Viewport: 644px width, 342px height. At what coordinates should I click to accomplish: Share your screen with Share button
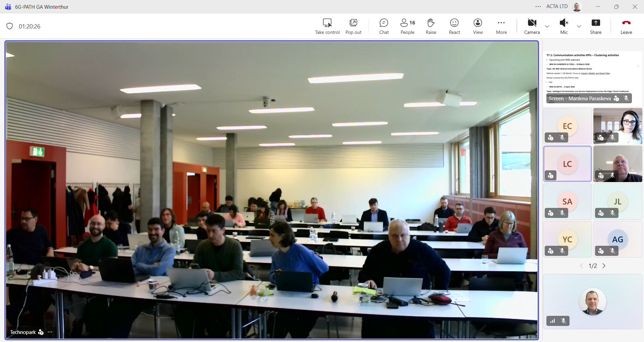(596, 26)
